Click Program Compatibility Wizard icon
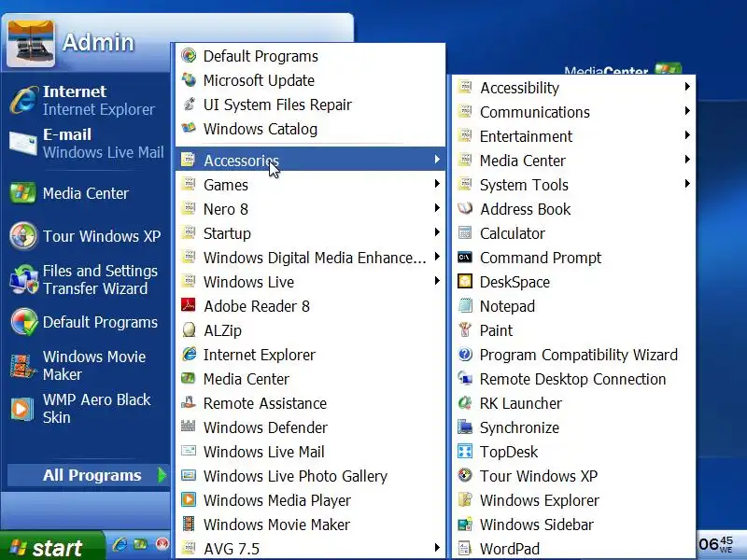Screen dimensions: 747x560 click(x=465, y=355)
